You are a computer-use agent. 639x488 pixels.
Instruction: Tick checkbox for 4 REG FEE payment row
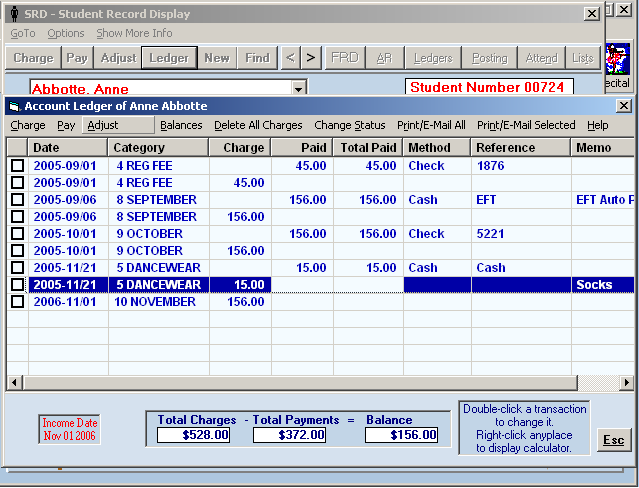[18, 166]
